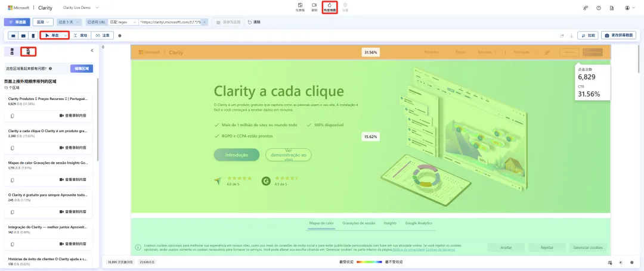Switch to the 注意 attention heatmap
This screenshot has width=644, height=271.
[x=103, y=36]
